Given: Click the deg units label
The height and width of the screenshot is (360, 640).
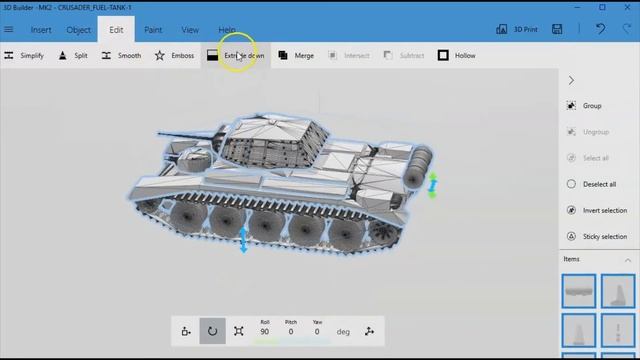Looking at the screenshot, I should click(x=343, y=332).
